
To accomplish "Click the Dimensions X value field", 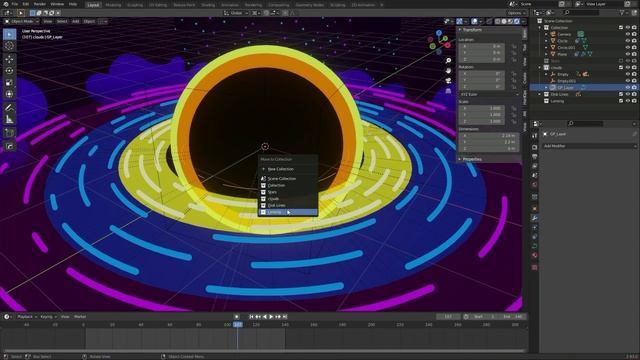I will (489, 136).
